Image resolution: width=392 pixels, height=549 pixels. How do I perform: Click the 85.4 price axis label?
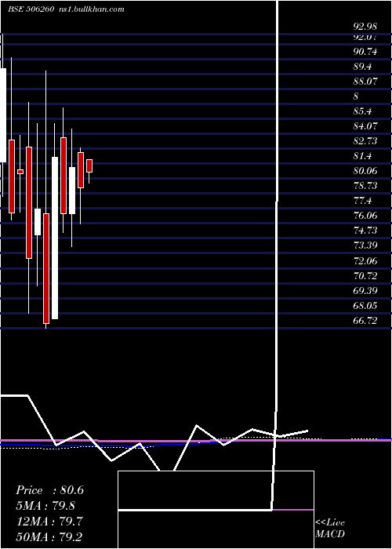[362, 111]
